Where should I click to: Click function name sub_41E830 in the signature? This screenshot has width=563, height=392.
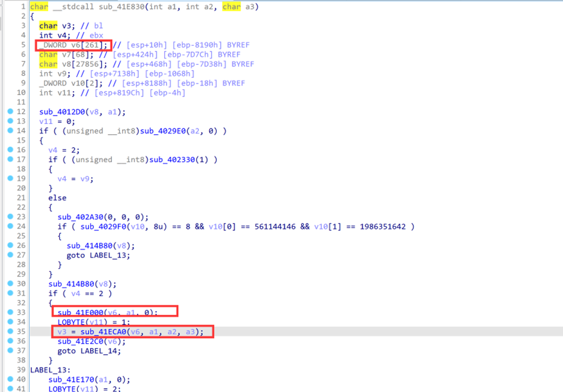[122, 6]
